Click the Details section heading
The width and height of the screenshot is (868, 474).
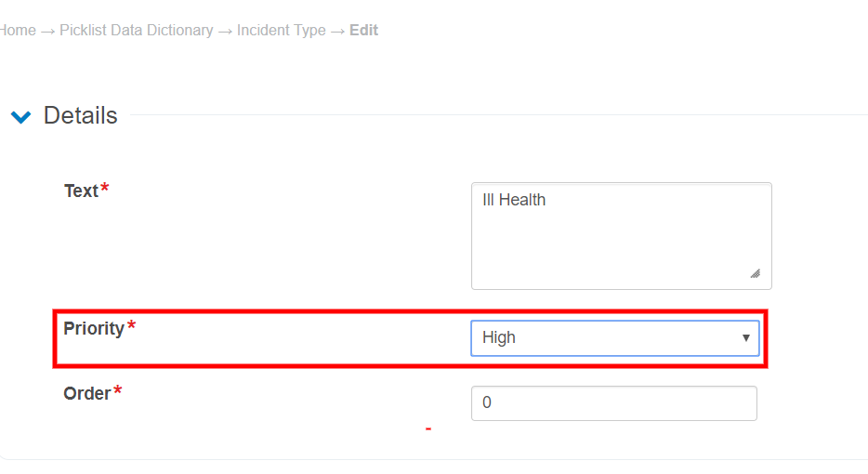81,116
